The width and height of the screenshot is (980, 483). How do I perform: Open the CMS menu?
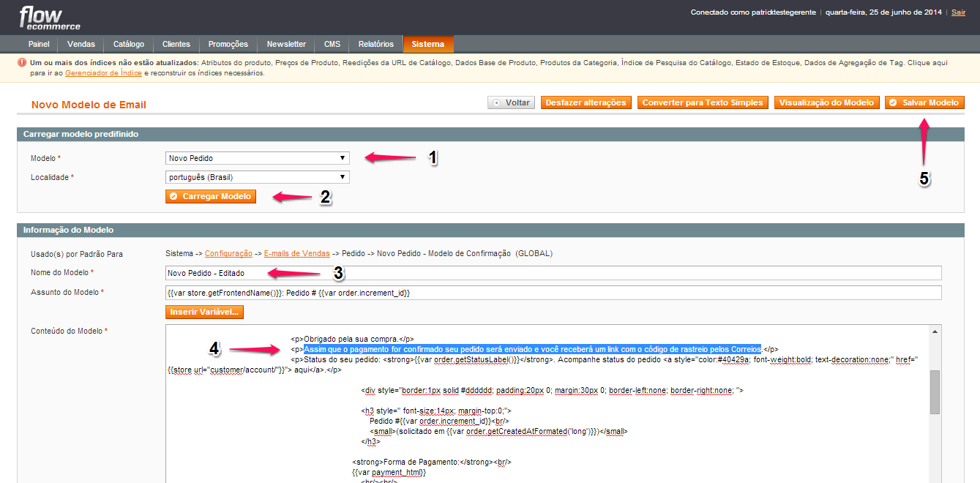pos(332,44)
